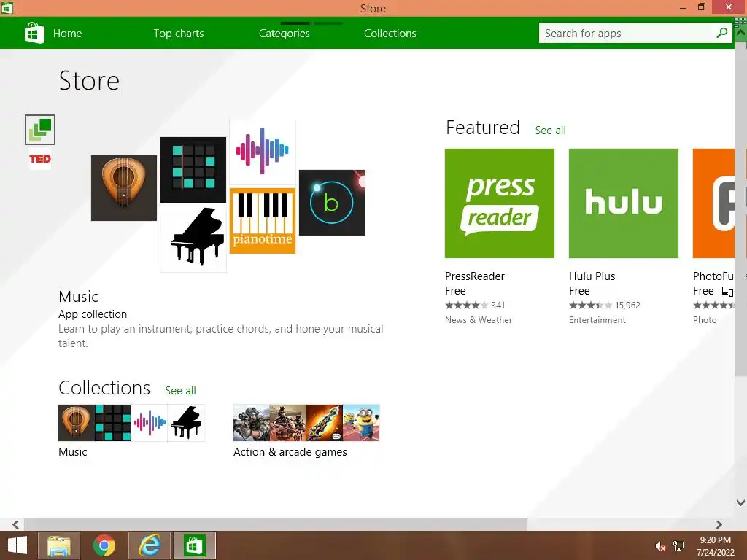Open the Windows Start button

click(x=18, y=545)
